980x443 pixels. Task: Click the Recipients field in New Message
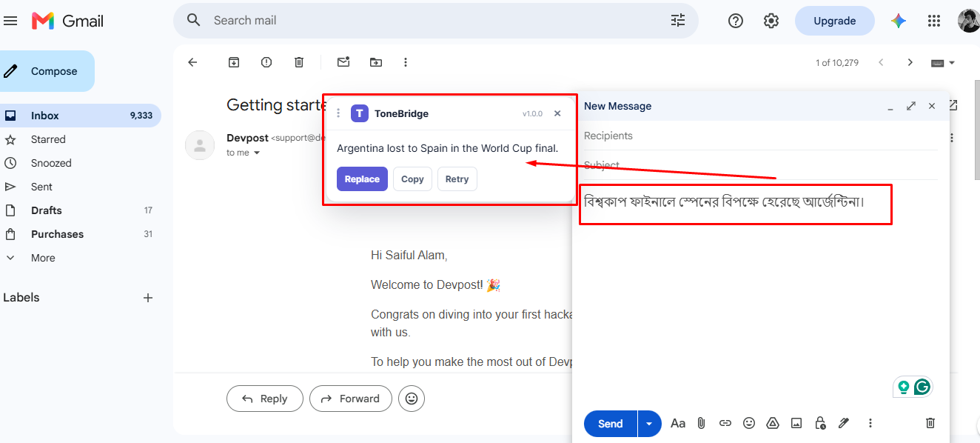pyautogui.click(x=760, y=136)
